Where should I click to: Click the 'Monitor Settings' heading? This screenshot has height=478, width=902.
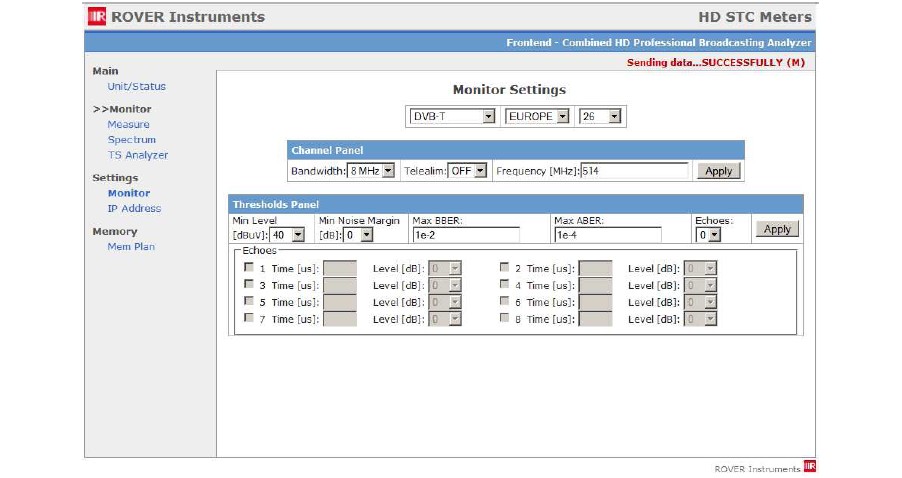(509, 90)
